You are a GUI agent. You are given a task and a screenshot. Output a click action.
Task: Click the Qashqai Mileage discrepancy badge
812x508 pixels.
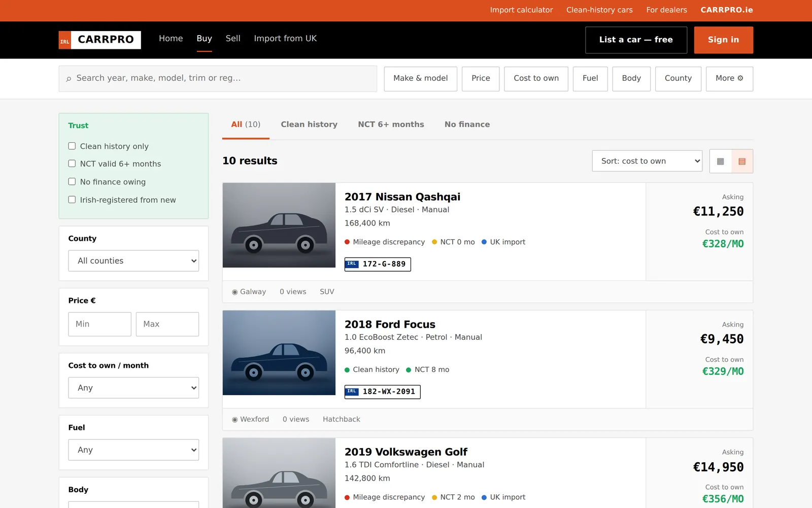coord(385,242)
